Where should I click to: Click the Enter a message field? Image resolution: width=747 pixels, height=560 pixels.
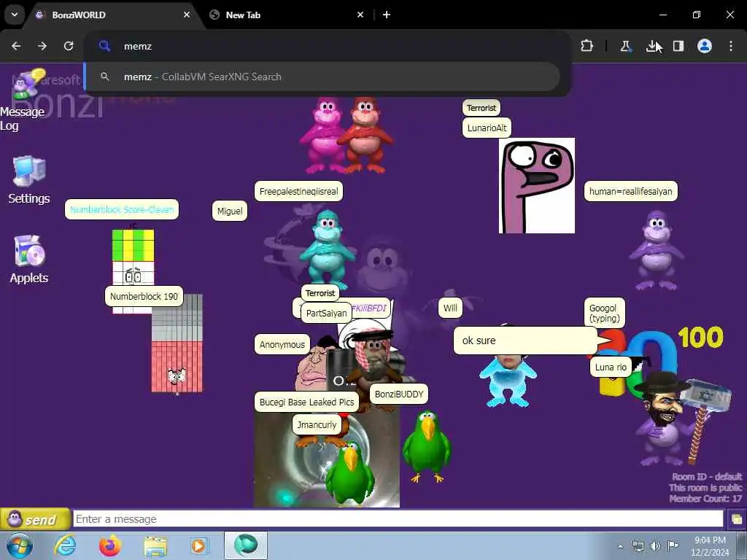[x=398, y=519]
